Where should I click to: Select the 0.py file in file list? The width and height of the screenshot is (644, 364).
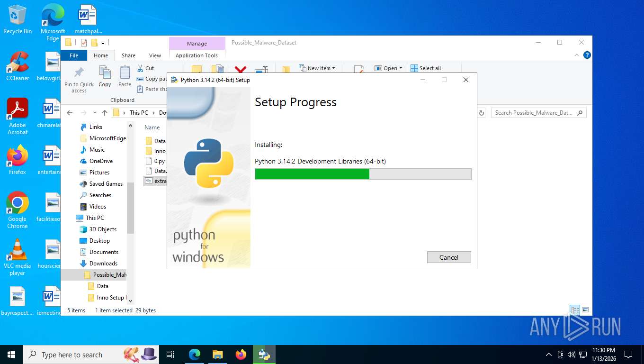[155, 161]
